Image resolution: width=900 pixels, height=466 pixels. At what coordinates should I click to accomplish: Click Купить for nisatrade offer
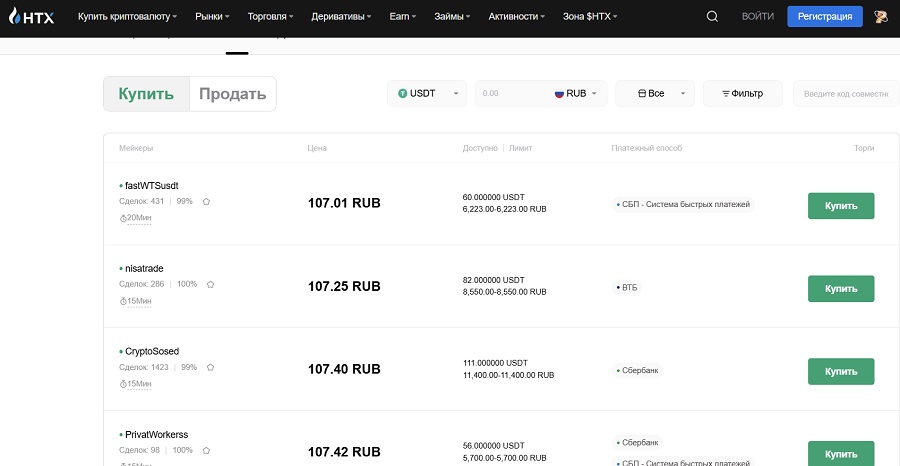(840, 288)
